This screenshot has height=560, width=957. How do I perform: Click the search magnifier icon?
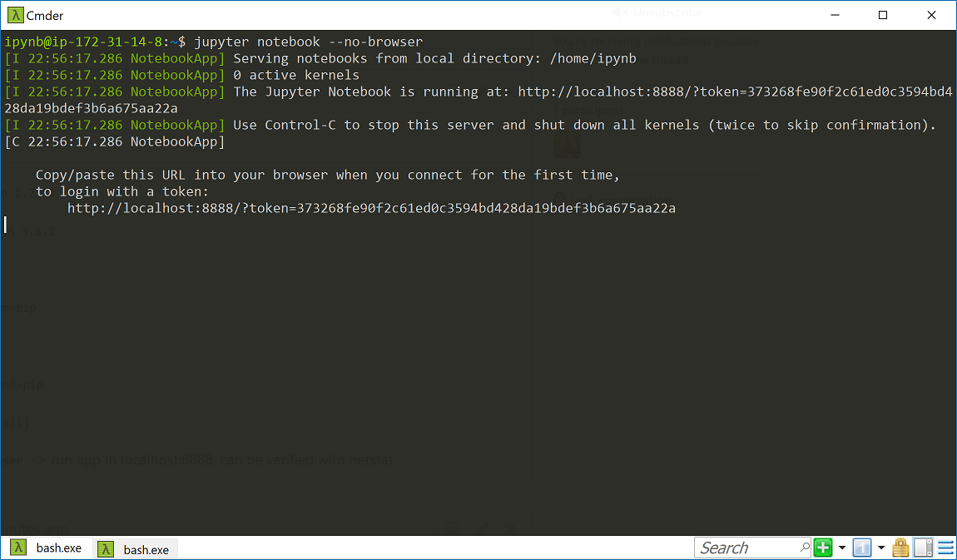[x=805, y=548]
